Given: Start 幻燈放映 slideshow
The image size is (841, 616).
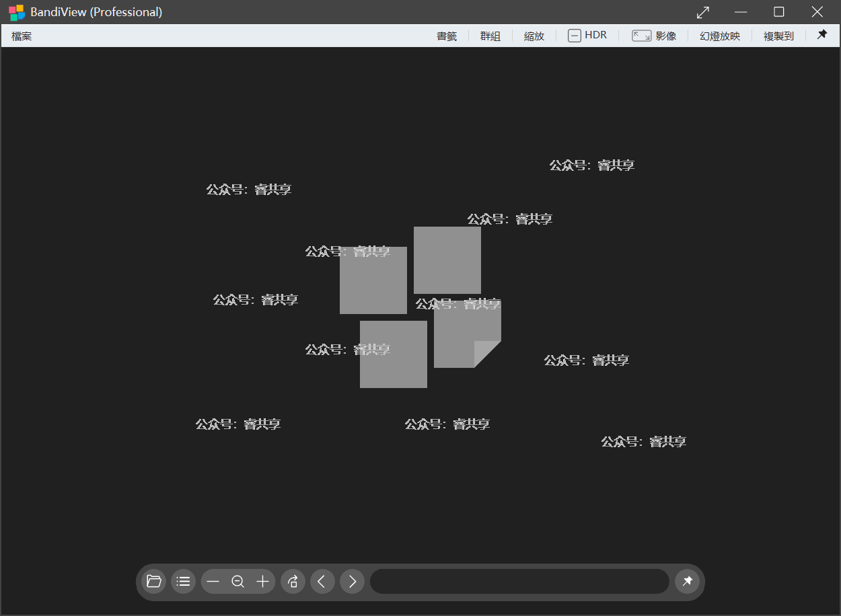Looking at the screenshot, I should click(720, 36).
